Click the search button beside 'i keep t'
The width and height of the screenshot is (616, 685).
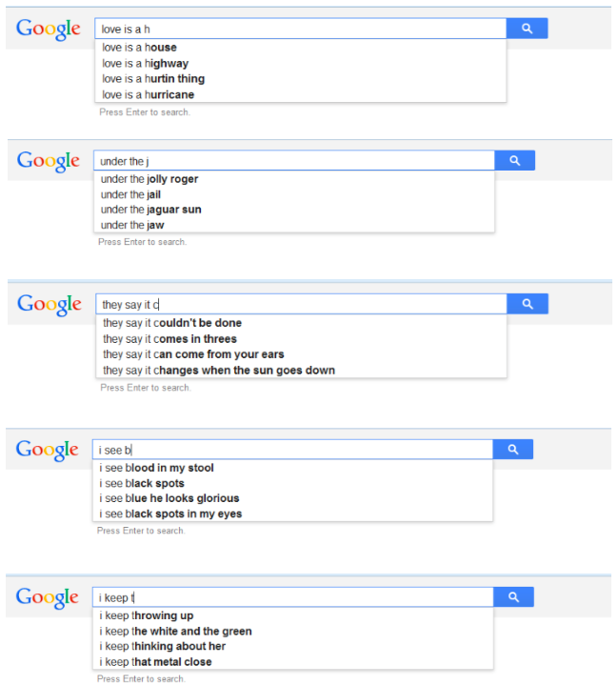tap(513, 597)
